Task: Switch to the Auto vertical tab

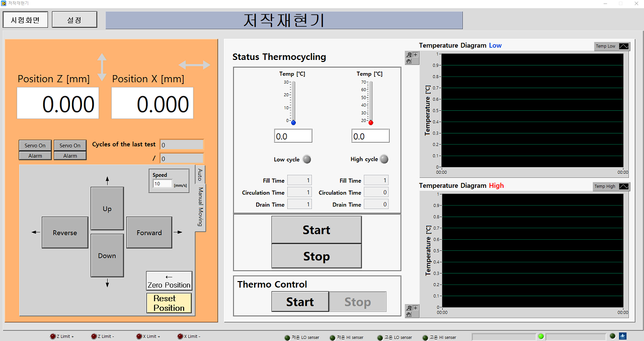Action: [x=200, y=175]
